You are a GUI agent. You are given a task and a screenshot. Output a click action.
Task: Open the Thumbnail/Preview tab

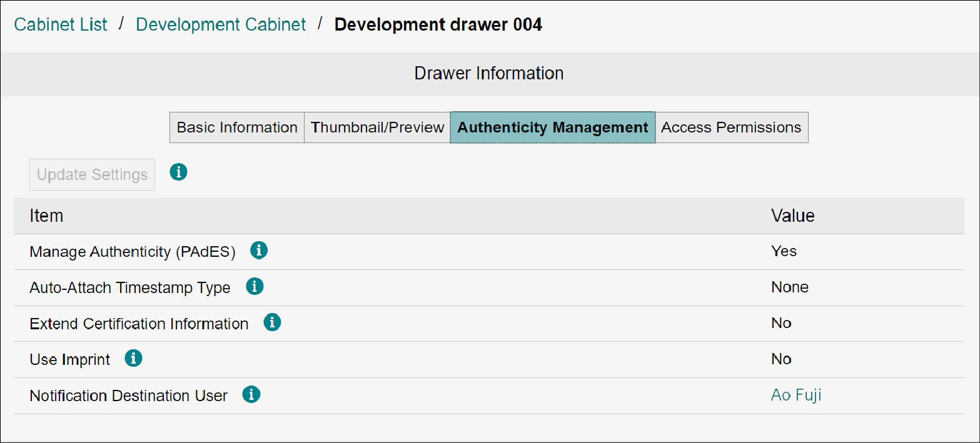(377, 127)
